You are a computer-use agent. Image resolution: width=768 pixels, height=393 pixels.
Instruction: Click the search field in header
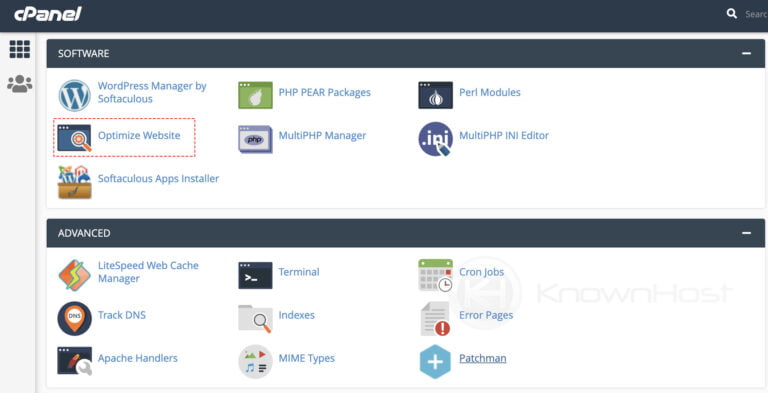point(755,14)
